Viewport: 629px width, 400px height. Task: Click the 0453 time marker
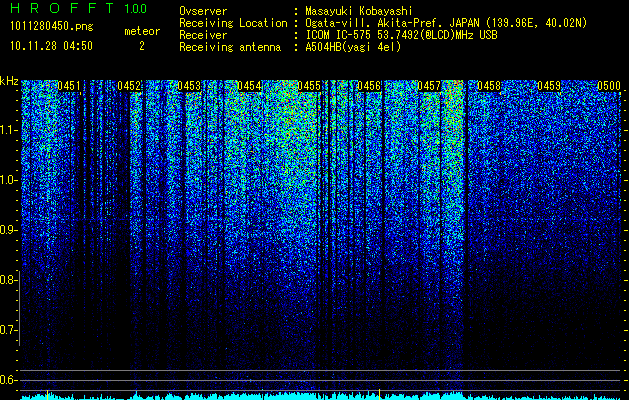(189, 86)
